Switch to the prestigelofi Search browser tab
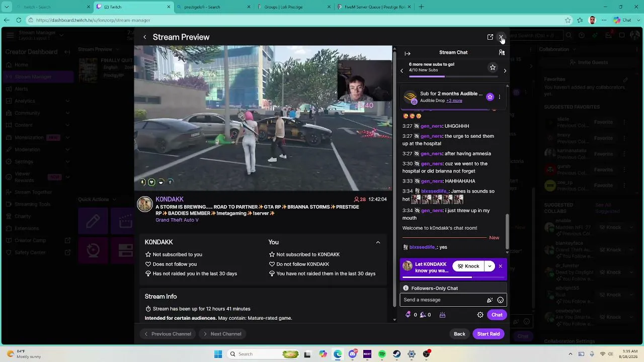This screenshot has width=644, height=362. click(x=214, y=7)
